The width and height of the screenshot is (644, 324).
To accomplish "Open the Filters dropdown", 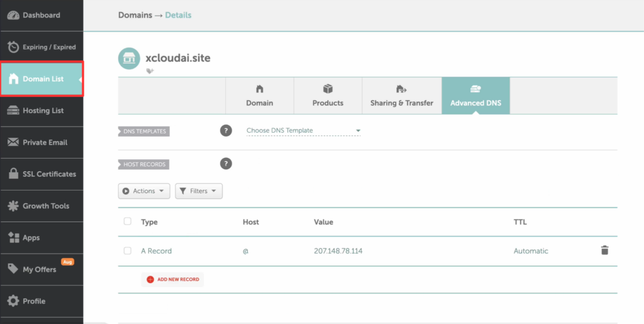I will (199, 191).
